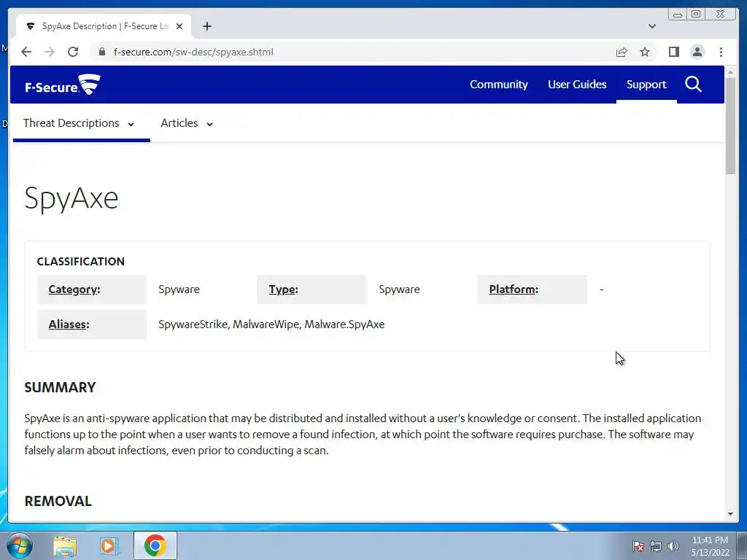Click the page scrollbar down arrow

point(730,514)
